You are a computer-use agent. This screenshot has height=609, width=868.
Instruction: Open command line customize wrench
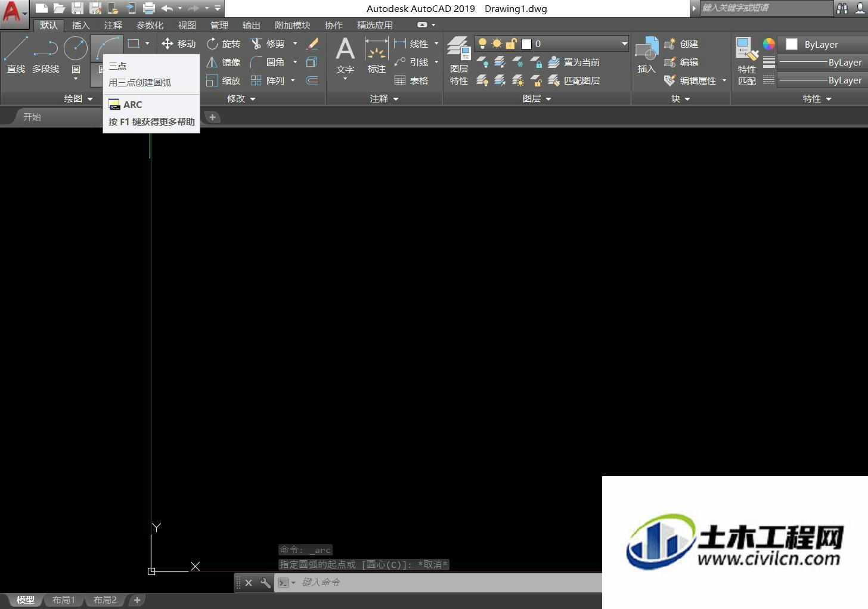[x=265, y=582]
